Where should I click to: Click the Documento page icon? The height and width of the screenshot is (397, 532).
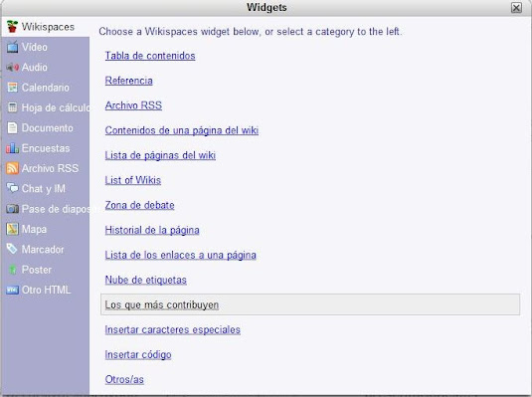pos(13,128)
